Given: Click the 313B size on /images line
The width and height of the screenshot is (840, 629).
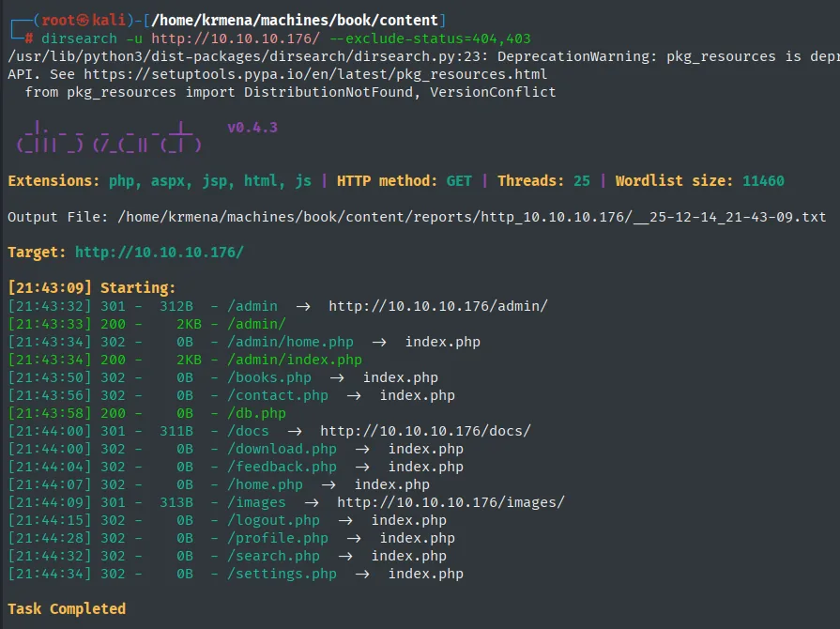Looking at the screenshot, I should click(176, 502).
